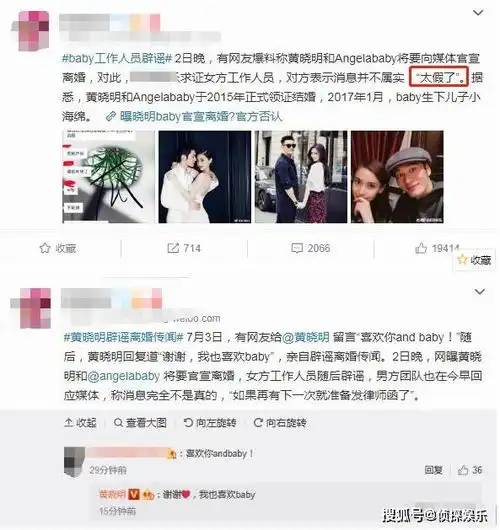500x530 pixels.
Task: Open hashtag #baby工作人员辟谣#
Action: click(117, 58)
